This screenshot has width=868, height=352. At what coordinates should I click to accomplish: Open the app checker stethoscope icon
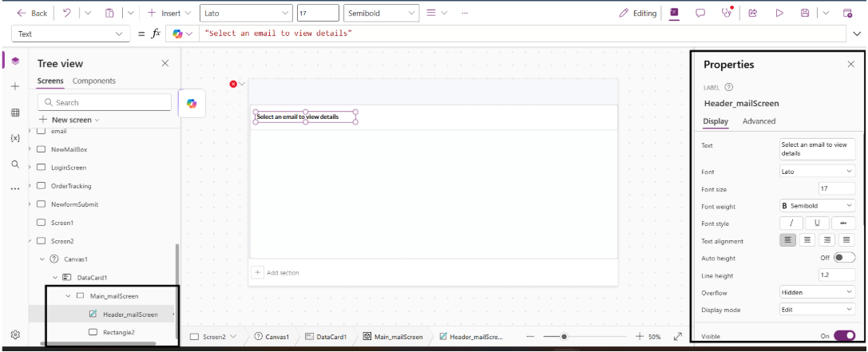pos(727,13)
